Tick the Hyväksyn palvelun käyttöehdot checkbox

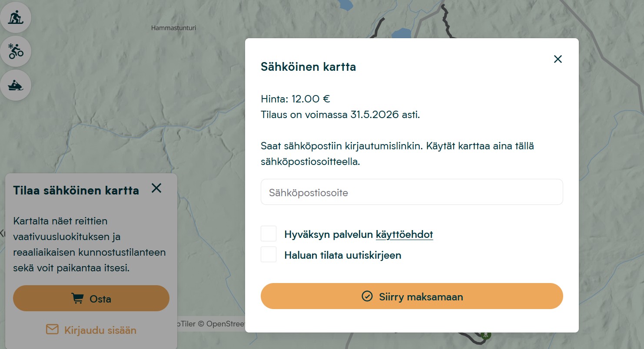pos(269,234)
